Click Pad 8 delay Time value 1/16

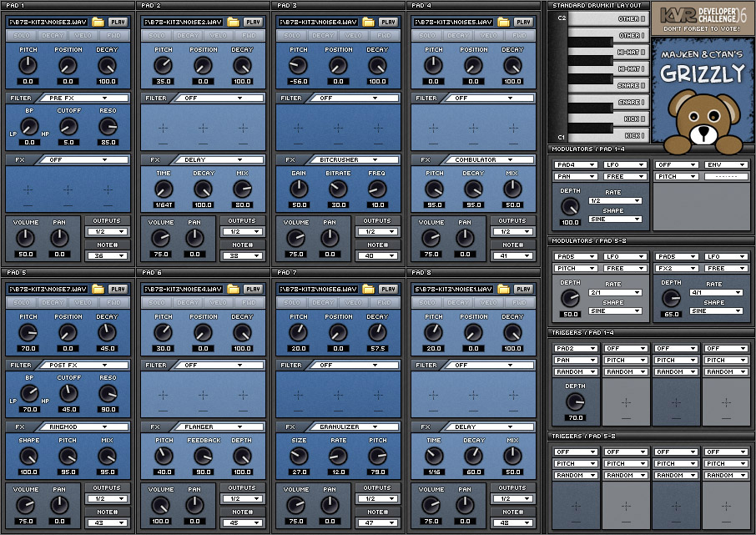click(434, 472)
